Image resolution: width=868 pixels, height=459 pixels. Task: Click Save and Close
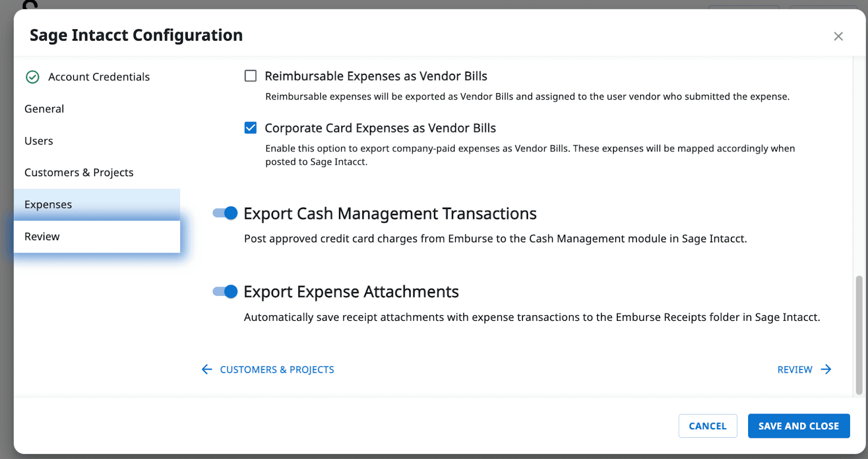pyautogui.click(x=799, y=426)
